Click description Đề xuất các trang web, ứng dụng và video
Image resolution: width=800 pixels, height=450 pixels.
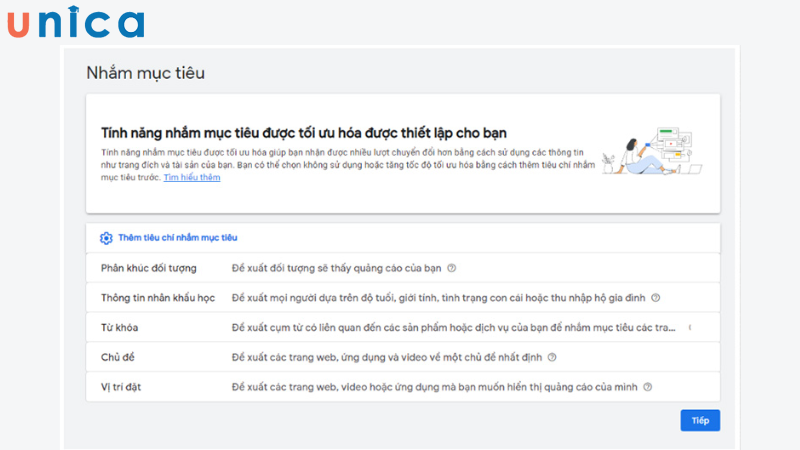[387, 357]
